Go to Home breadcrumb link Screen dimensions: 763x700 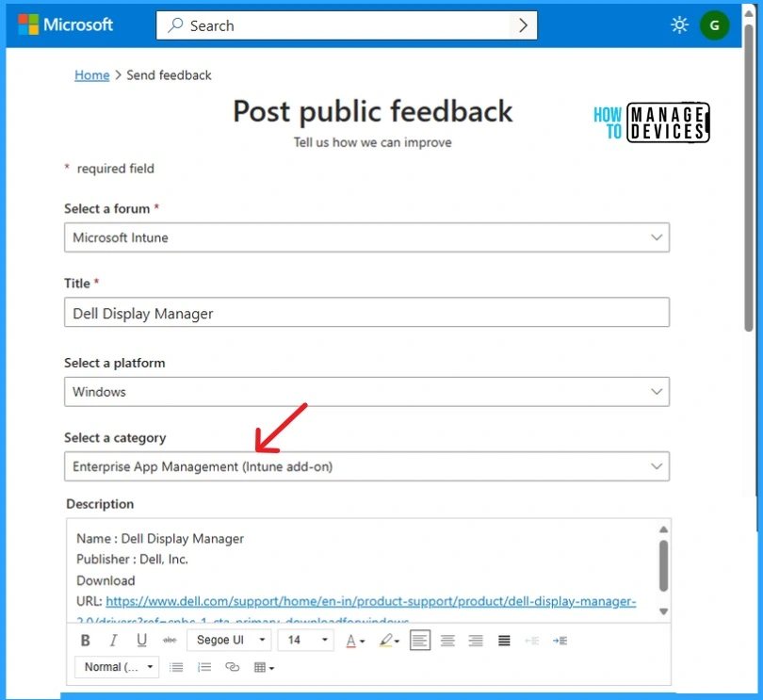click(x=92, y=75)
